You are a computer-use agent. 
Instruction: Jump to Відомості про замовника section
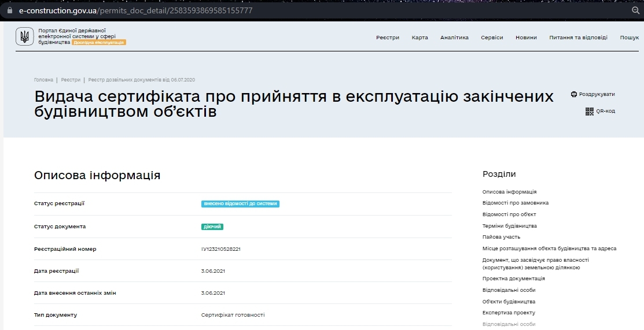coord(515,203)
